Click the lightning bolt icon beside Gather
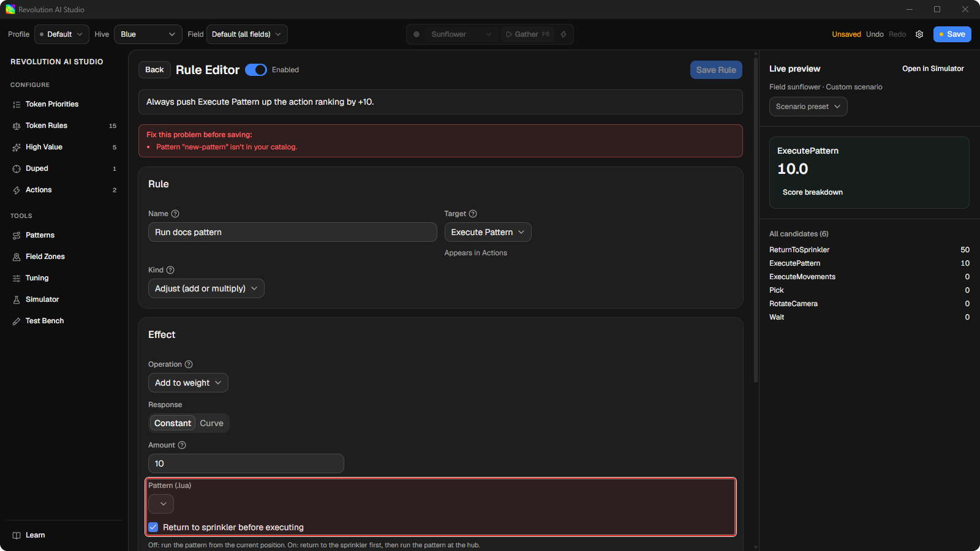The width and height of the screenshot is (980, 551). click(x=563, y=34)
